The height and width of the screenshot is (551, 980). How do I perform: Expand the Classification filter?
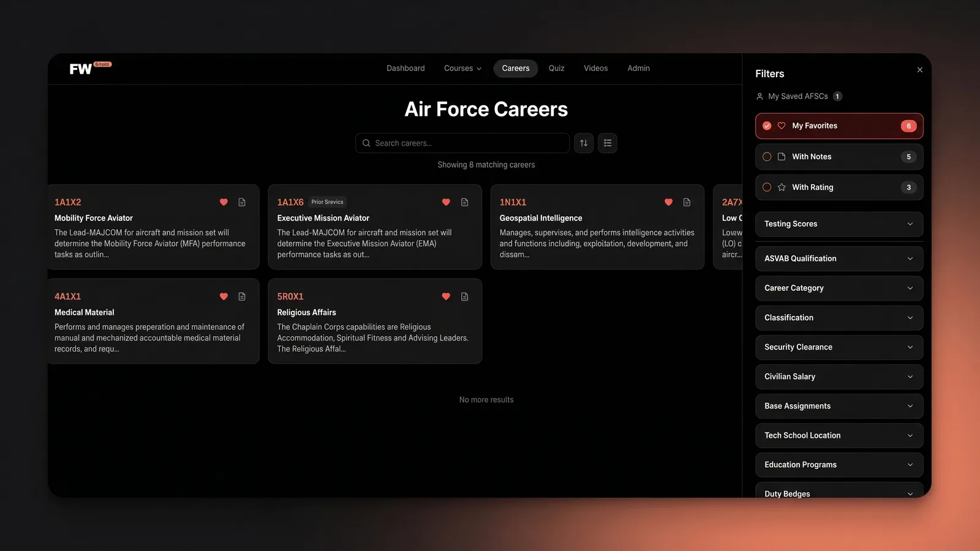coord(839,318)
